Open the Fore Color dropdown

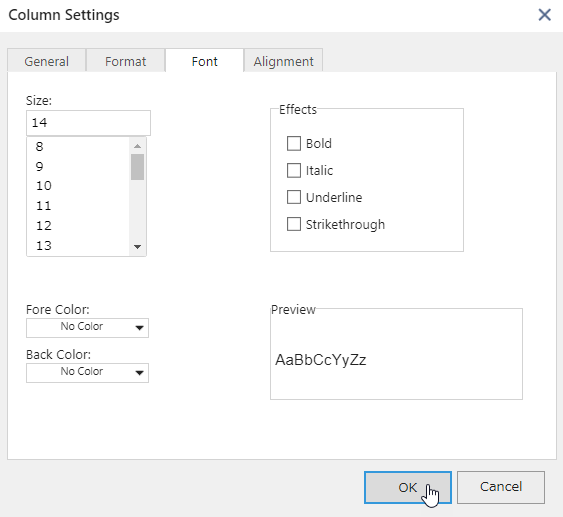(87, 327)
